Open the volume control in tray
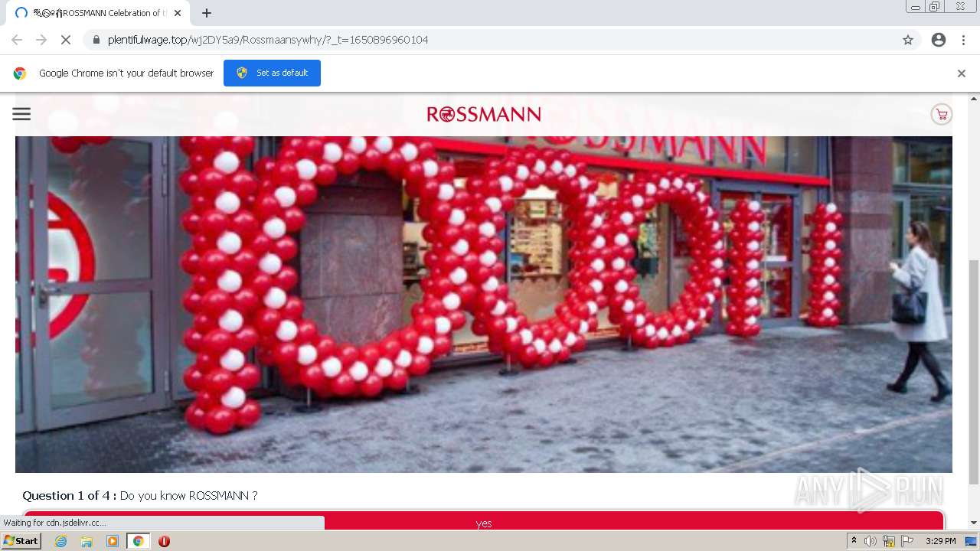 coord(871,541)
